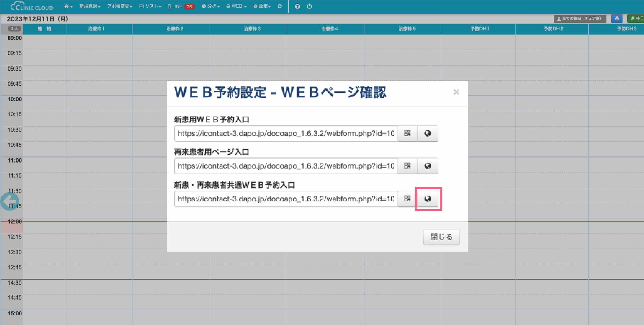Click the refresh icon in top navbar
This screenshot has width=644, height=325.
click(x=280, y=6)
